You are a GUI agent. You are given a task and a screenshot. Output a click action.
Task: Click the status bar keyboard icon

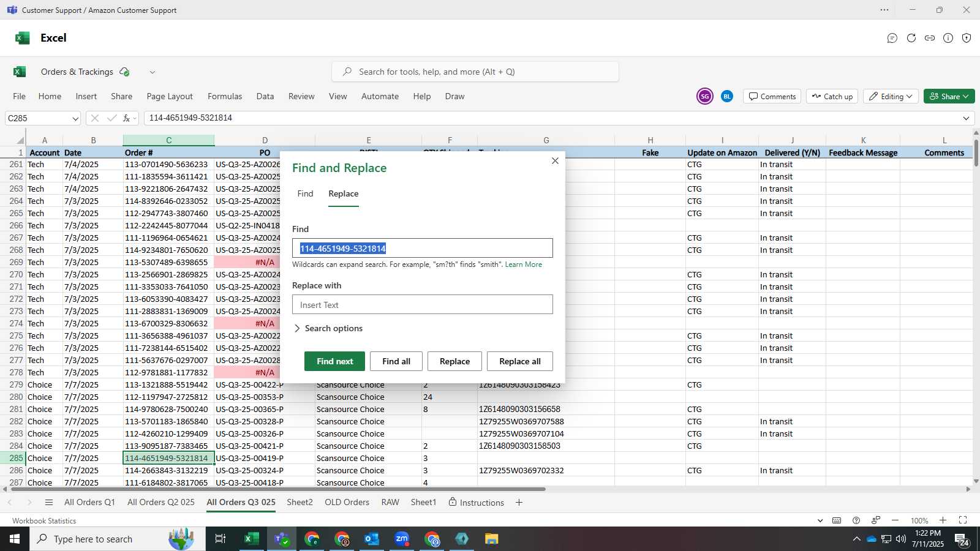pos(837,520)
